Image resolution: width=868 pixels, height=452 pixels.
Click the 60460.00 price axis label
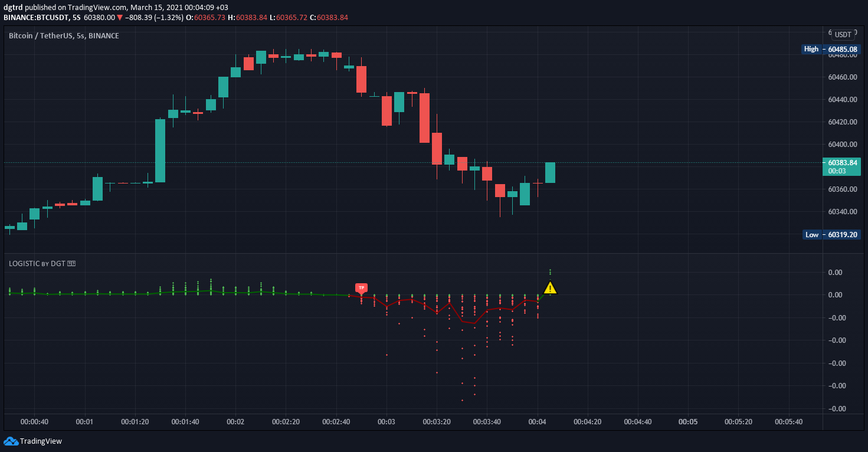843,77
